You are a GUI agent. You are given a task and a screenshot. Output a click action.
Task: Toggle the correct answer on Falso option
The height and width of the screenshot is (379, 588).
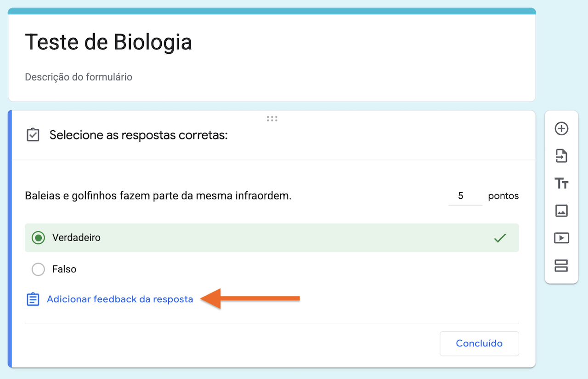pos(500,269)
